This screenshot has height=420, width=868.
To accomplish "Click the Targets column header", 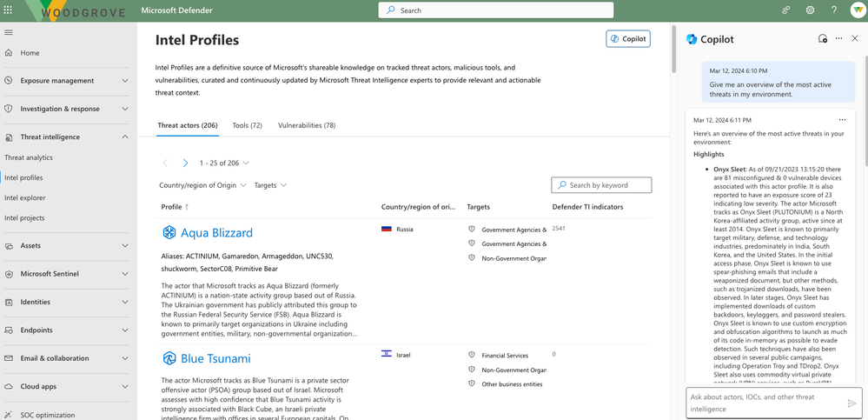I will (478, 207).
